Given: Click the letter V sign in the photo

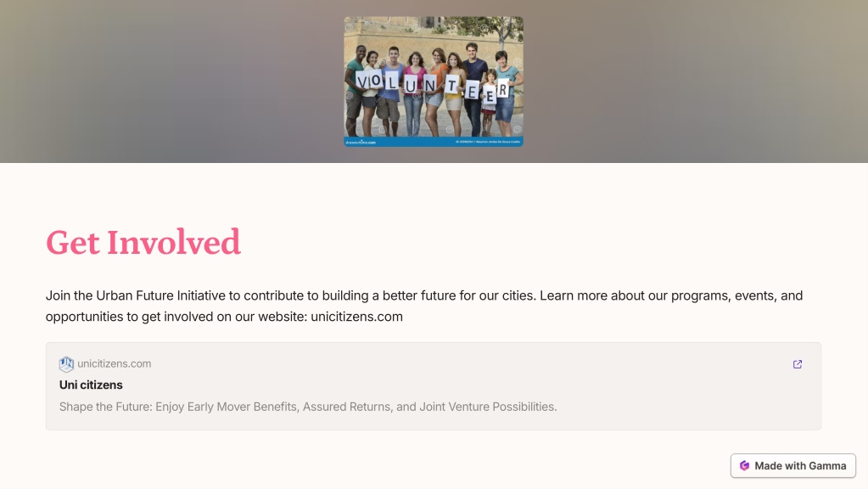Looking at the screenshot, I should pos(362,81).
